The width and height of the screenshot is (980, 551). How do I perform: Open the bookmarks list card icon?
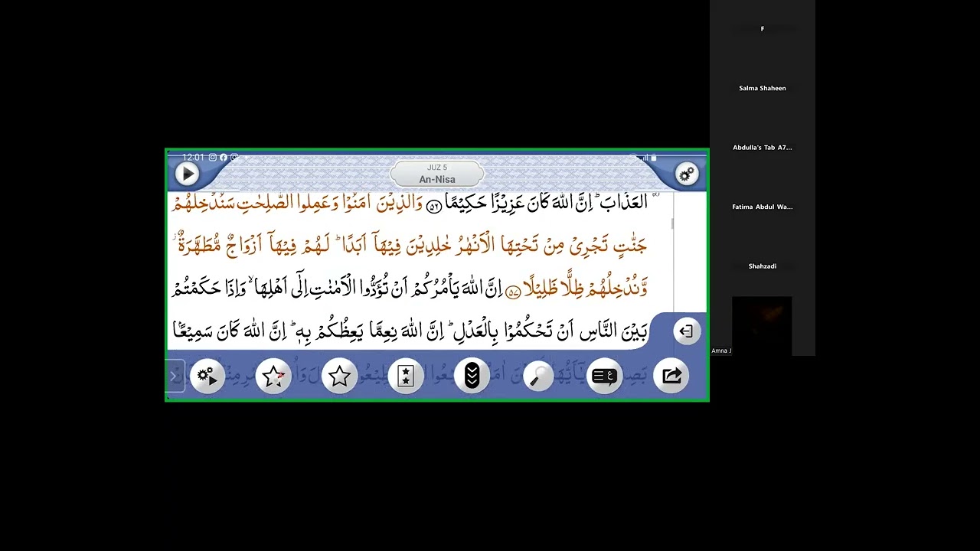[x=406, y=376]
